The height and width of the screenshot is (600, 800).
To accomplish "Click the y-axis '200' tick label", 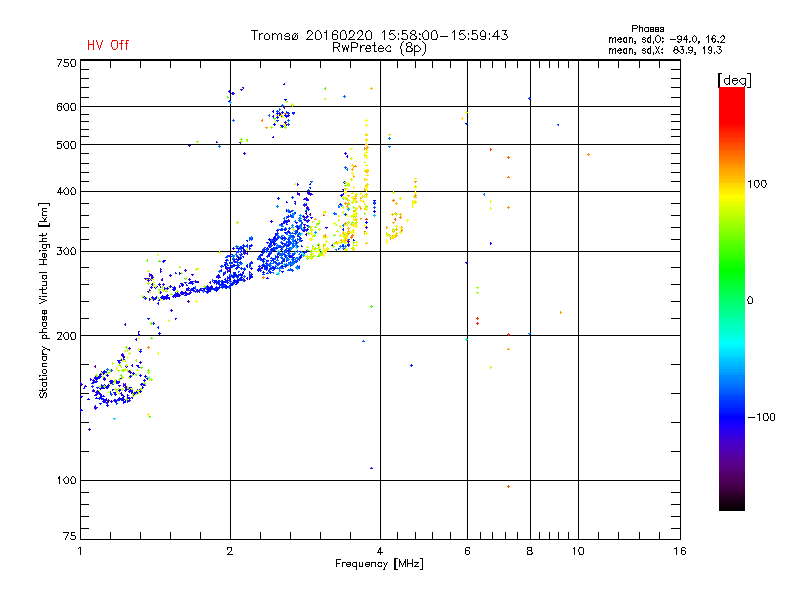I will [x=67, y=336].
